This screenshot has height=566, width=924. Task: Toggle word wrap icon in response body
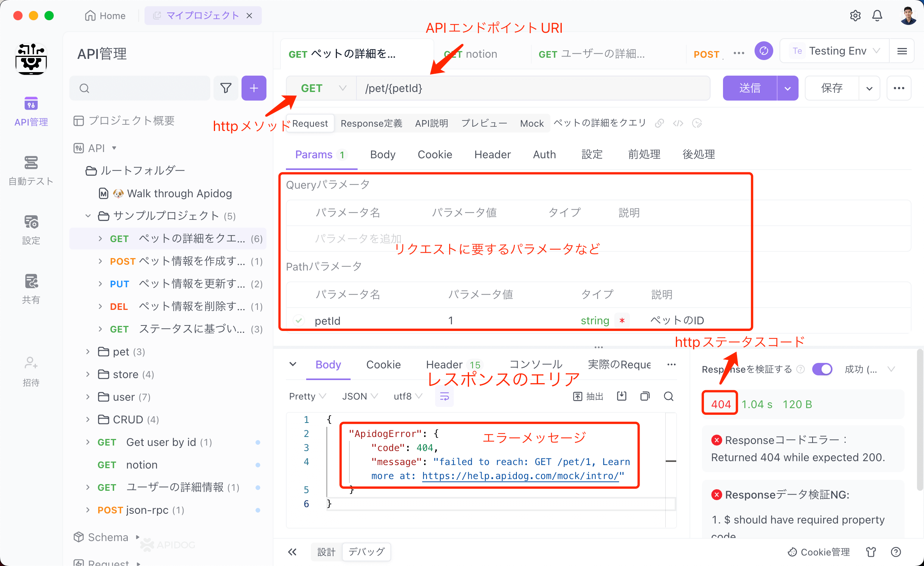point(444,396)
